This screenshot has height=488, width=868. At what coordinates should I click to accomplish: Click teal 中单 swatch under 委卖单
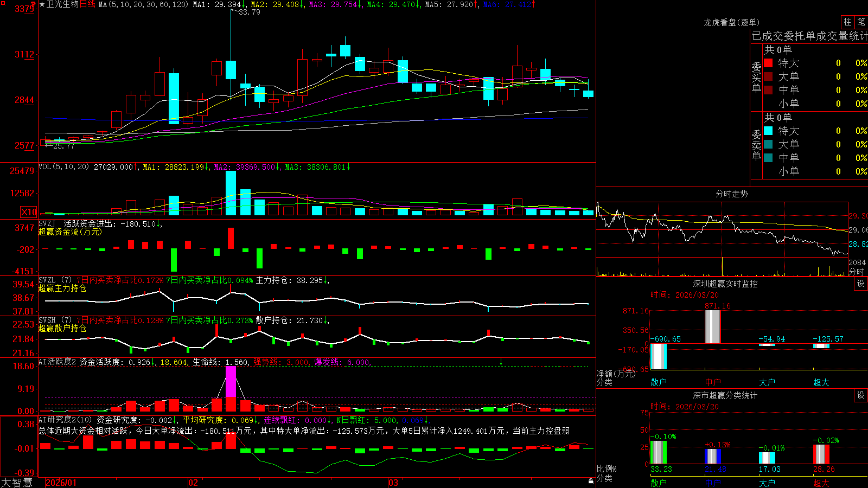click(x=768, y=158)
